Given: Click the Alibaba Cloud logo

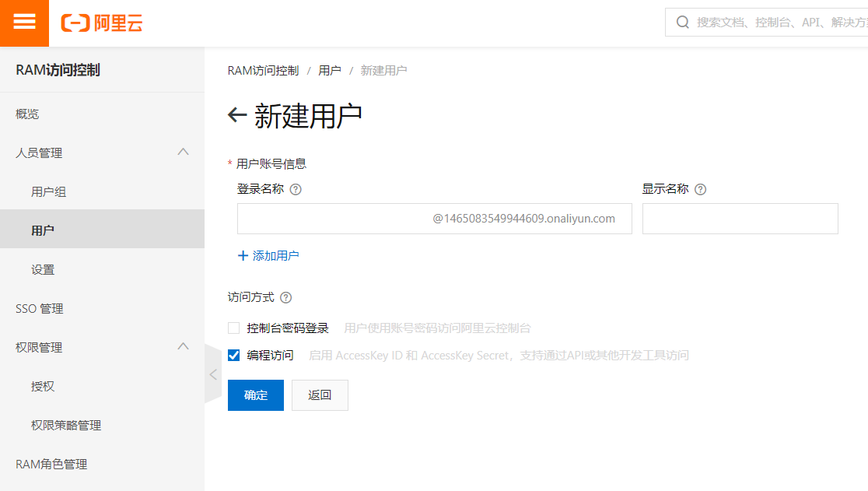Looking at the screenshot, I should pos(102,23).
